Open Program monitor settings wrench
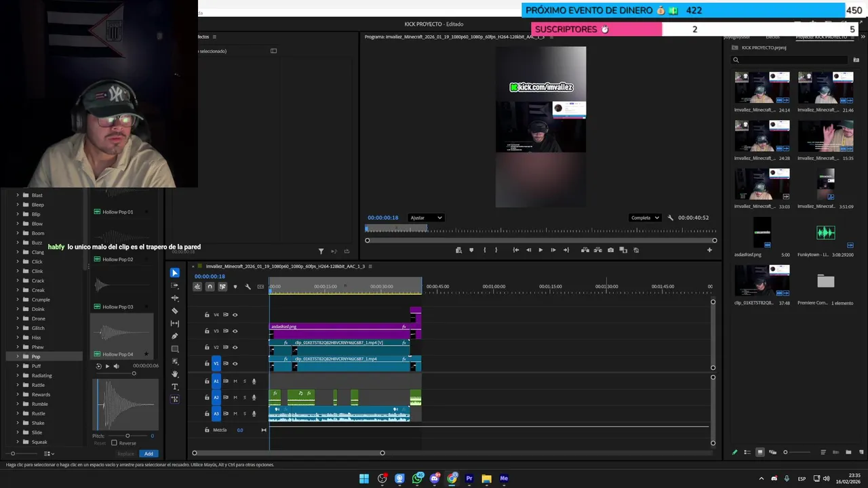This screenshot has width=868, height=488. [x=670, y=218]
